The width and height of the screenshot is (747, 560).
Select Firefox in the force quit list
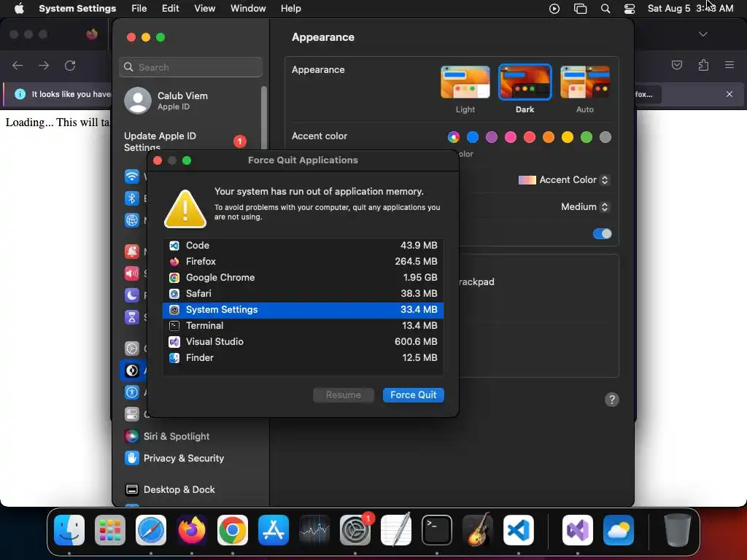click(x=303, y=262)
